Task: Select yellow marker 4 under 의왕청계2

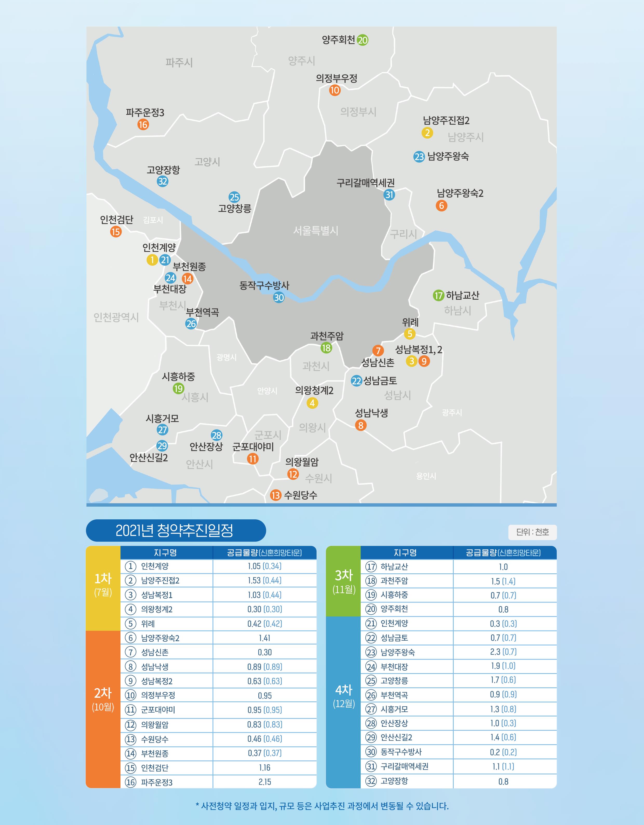Action: 312,403
